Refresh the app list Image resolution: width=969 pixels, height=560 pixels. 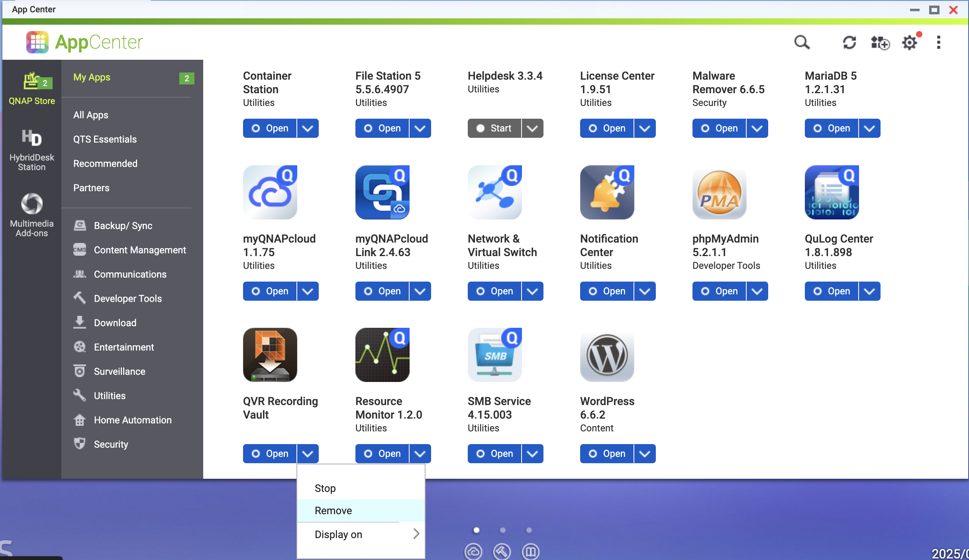coord(849,42)
